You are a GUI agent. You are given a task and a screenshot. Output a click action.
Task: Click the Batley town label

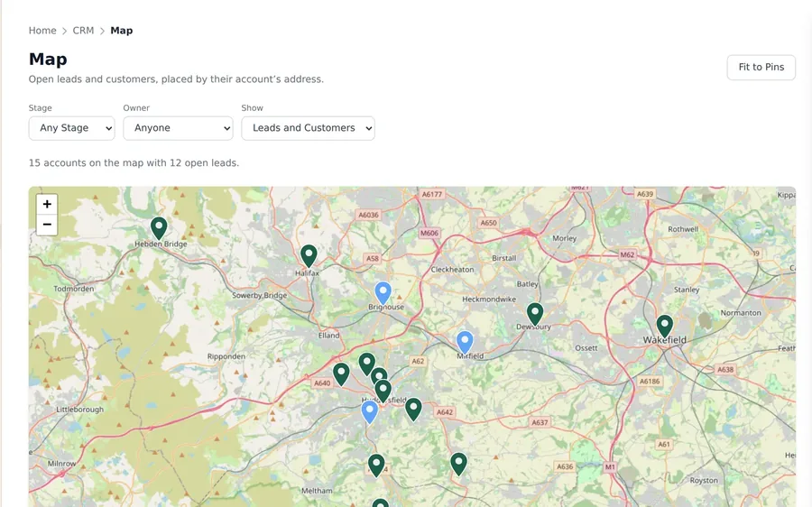click(527, 284)
